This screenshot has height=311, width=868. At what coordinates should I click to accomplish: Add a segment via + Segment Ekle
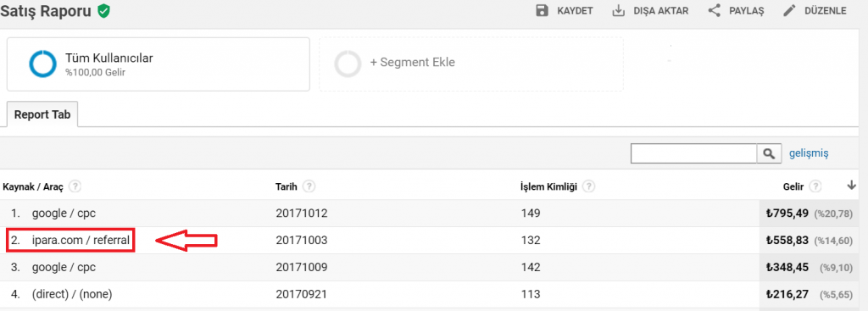pyautogui.click(x=413, y=63)
